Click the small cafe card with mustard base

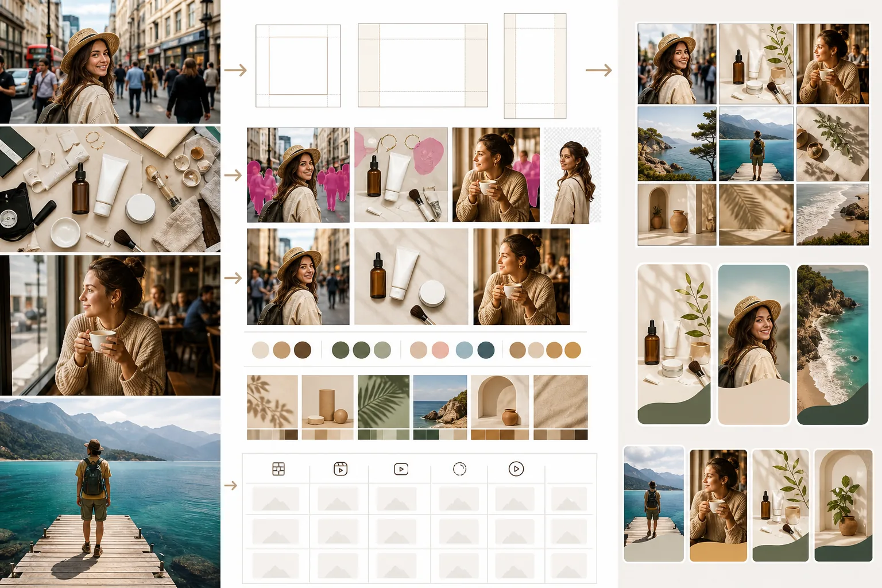coord(718,505)
